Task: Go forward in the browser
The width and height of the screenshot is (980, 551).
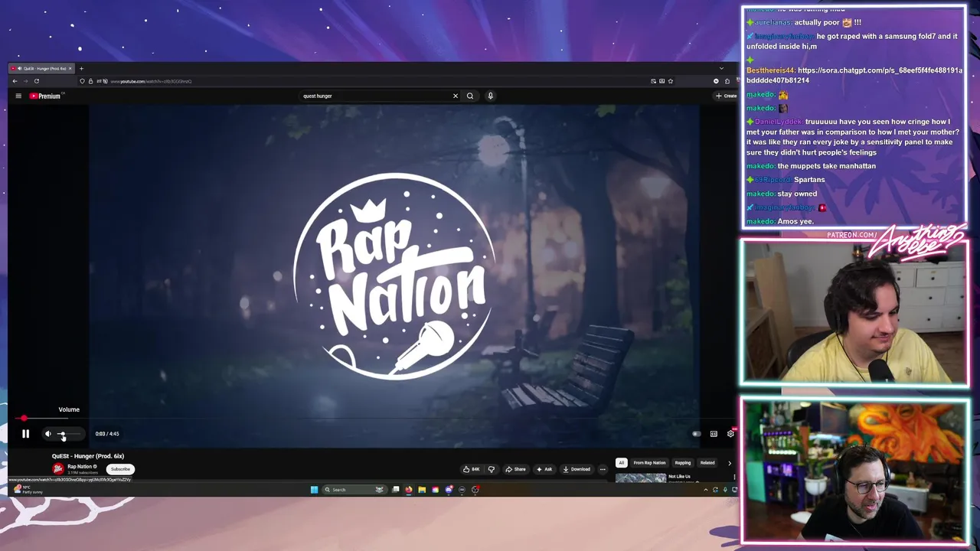Action: coord(25,81)
